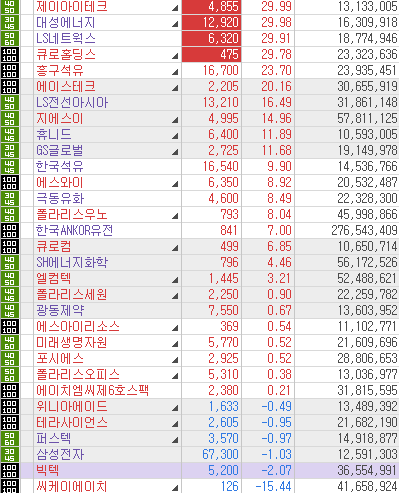The image size is (399, 493).
Task: Click the triangle marker in the 테라사이언스 row
Action: (x=175, y=424)
